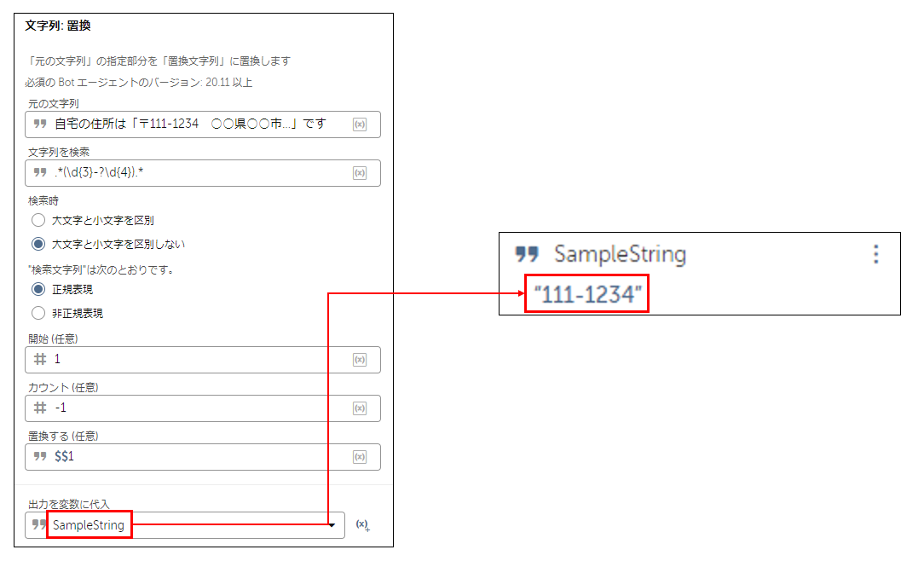Click variable insert icon in 元の文字列 field
The image size is (924, 567).
click(x=360, y=124)
